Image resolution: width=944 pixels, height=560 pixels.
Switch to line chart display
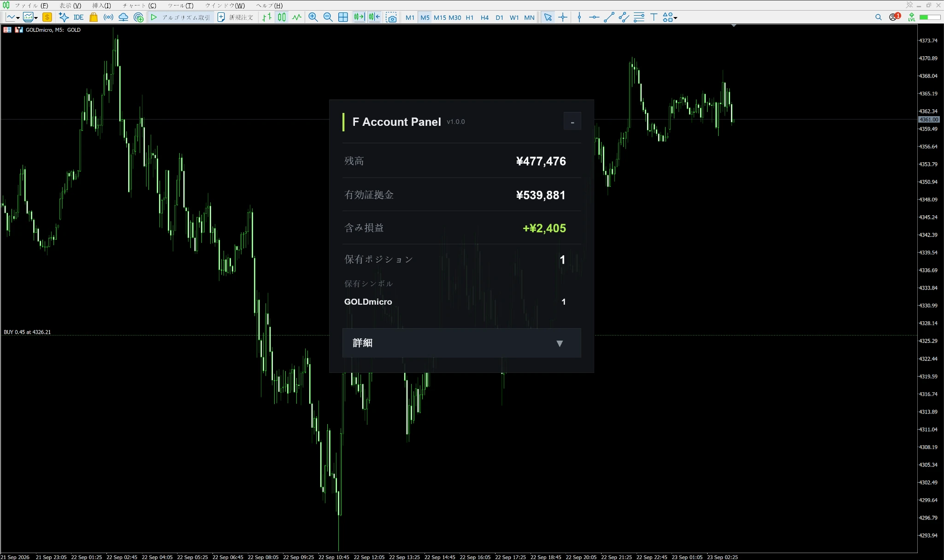296,18
